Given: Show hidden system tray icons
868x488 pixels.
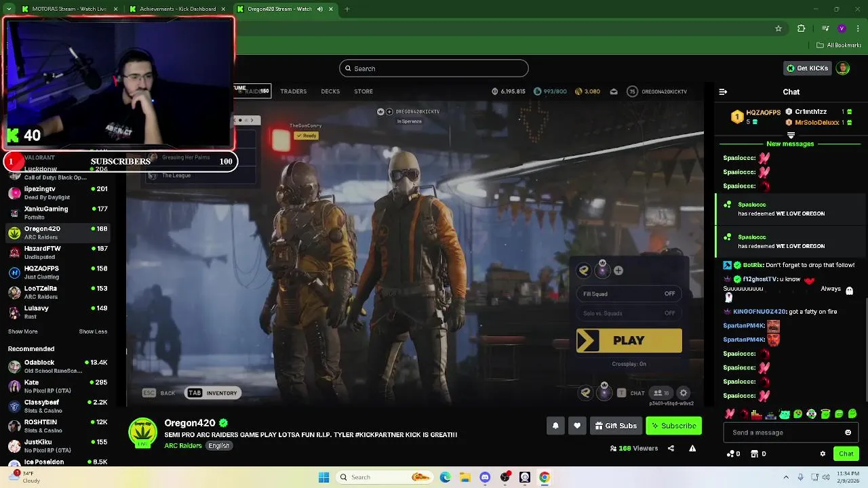Looking at the screenshot, I should click(786, 477).
